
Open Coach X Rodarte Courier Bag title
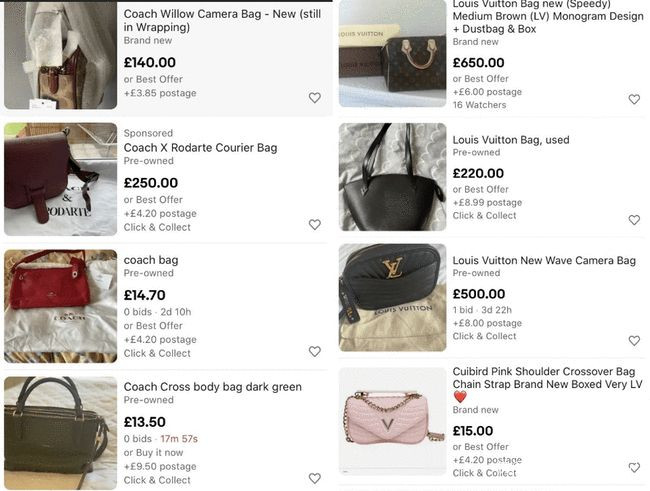pyautogui.click(x=200, y=148)
